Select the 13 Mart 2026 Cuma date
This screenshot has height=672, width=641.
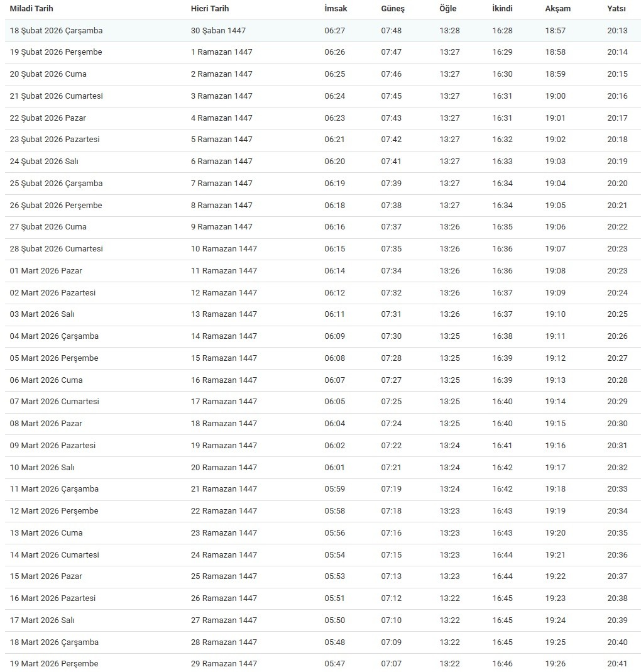tap(46, 533)
